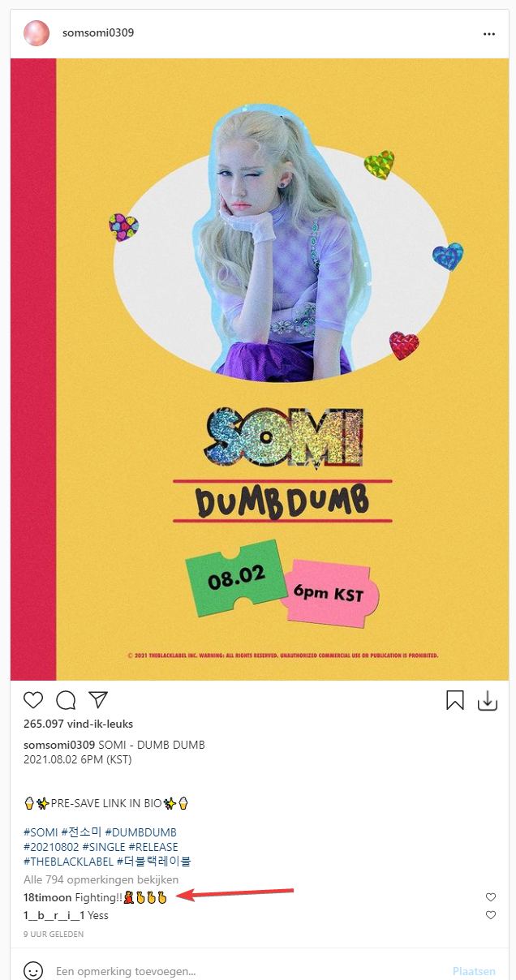
Task: Open the emoji picker for comments
Action: tap(33, 970)
